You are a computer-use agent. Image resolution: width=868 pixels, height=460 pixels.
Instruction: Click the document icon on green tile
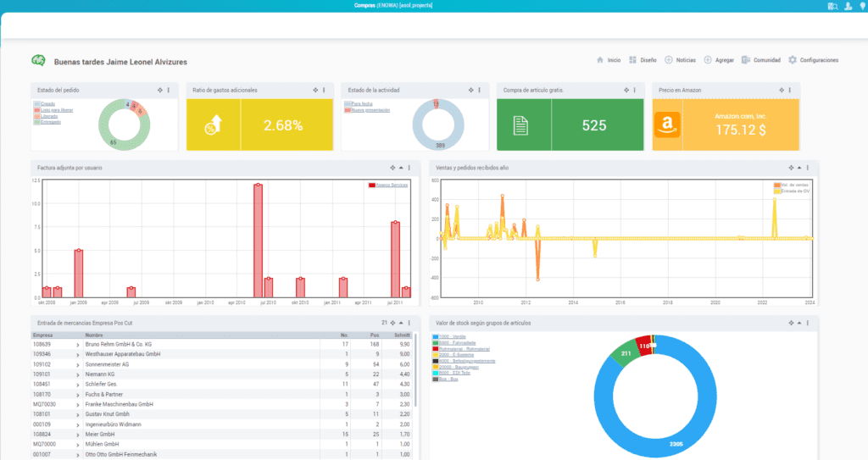click(x=520, y=125)
